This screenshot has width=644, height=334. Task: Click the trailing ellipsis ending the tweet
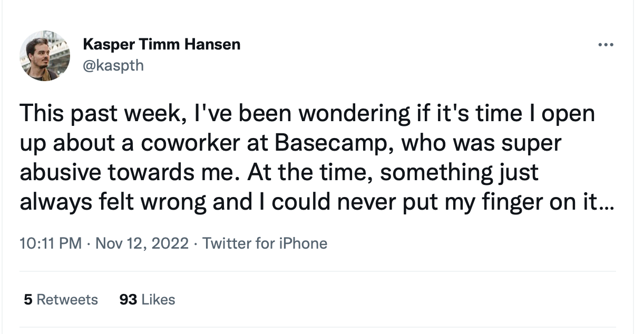click(607, 203)
